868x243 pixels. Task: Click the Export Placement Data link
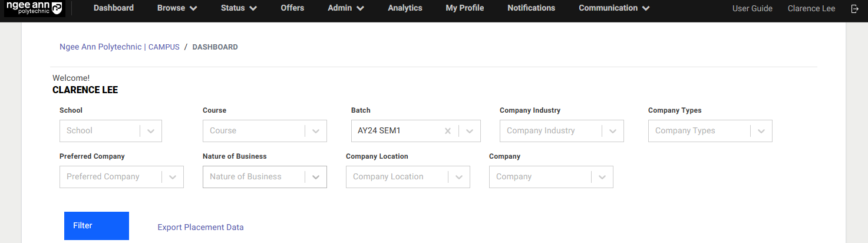pyautogui.click(x=200, y=227)
